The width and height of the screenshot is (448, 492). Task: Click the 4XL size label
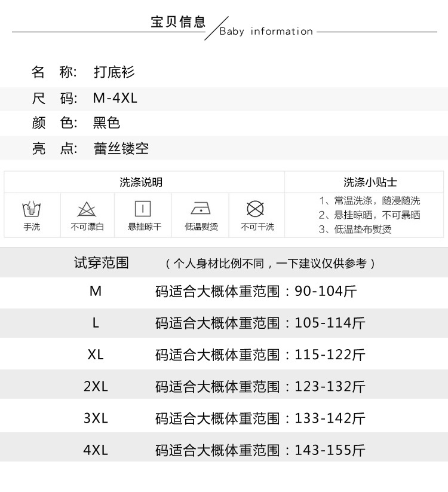click(96, 450)
